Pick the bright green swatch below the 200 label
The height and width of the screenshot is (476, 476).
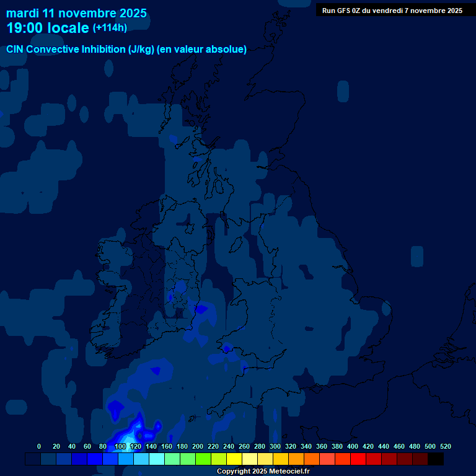pyautogui.click(x=203, y=459)
